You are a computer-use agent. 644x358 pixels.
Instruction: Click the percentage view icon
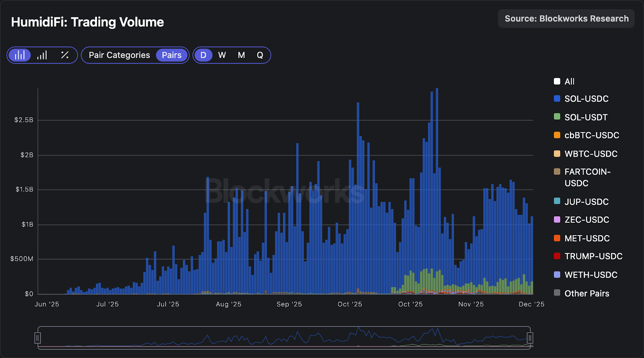coord(65,55)
